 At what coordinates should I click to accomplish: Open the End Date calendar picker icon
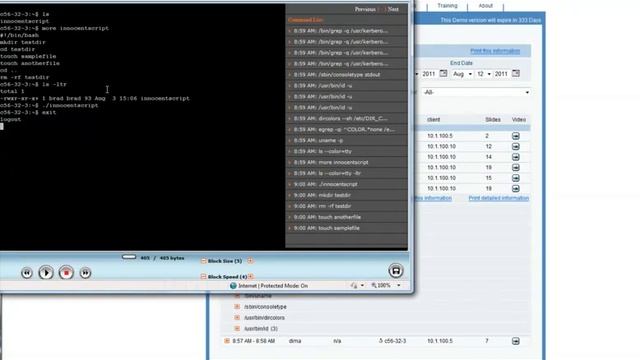[x=516, y=73]
